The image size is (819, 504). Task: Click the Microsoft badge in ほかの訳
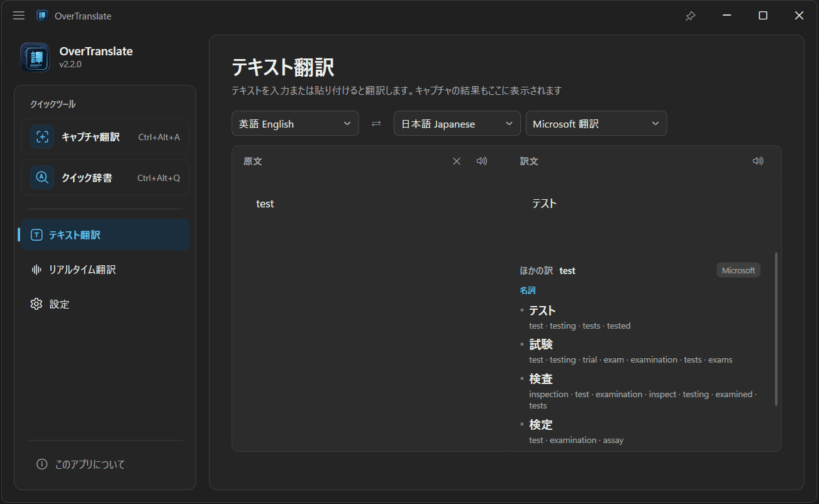(x=738, y=270)
